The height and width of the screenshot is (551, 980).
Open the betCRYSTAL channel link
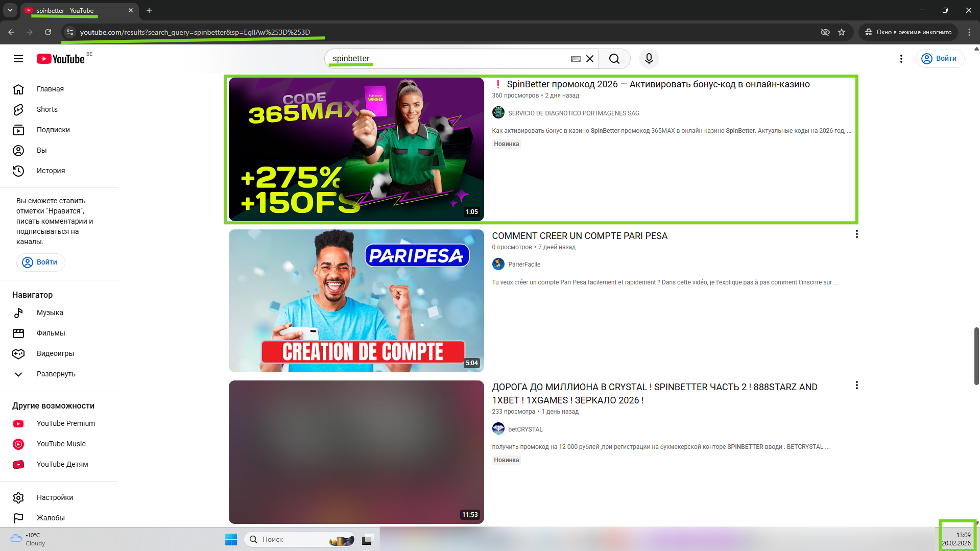(525, 429)
